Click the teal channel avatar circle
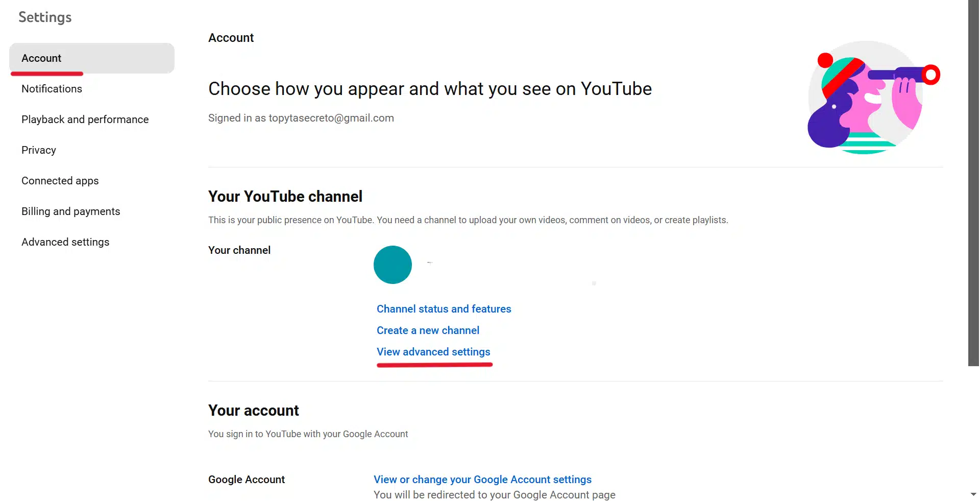The image size is (980, 501). (x=393, y=265)
